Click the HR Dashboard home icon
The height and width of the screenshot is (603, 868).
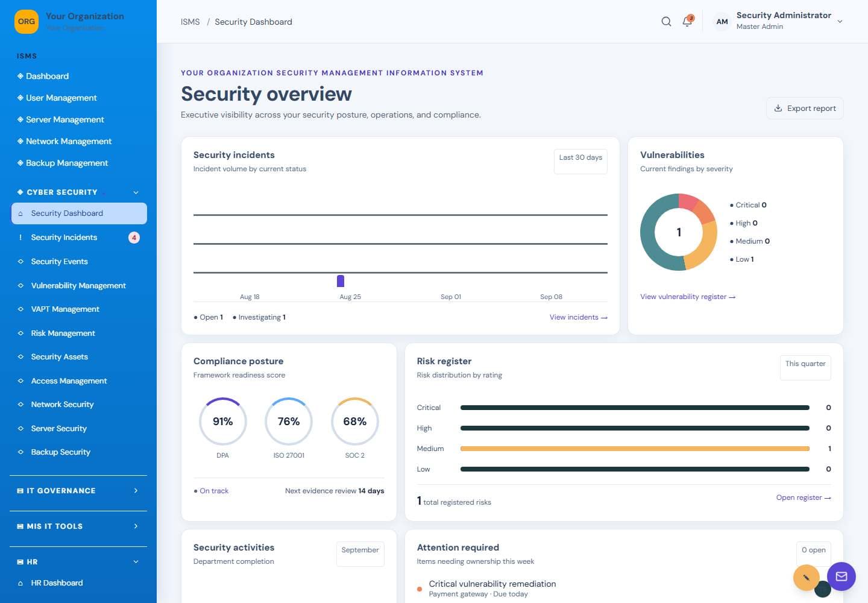(x=20, y=583)
